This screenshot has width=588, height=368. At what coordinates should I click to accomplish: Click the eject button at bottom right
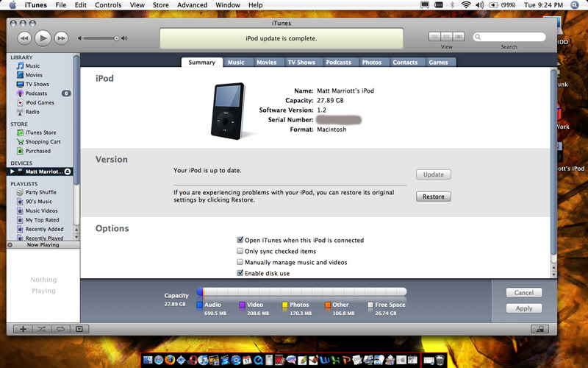click(x=540, y=329)
